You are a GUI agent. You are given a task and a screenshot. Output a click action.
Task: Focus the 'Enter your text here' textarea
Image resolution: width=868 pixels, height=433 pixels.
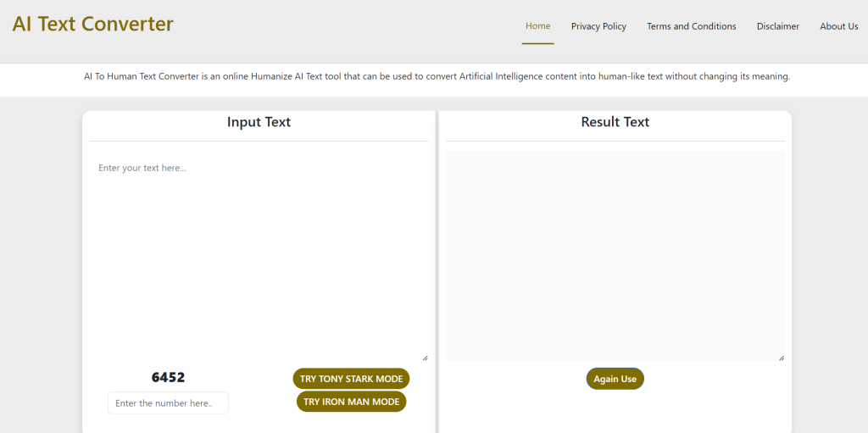click(x=259, y=257)
